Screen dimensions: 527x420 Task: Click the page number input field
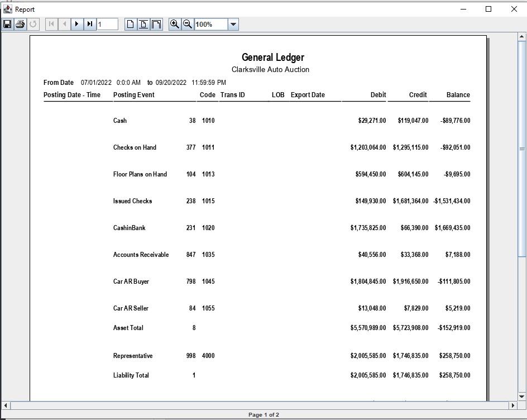tap(107, 24)
